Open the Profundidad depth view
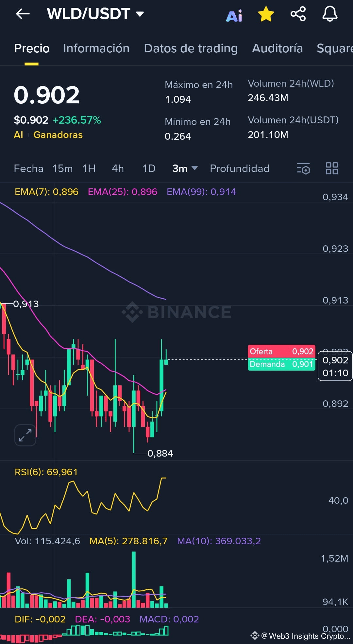The height and width of the screenshot is (644, 353). coord(240,168)
